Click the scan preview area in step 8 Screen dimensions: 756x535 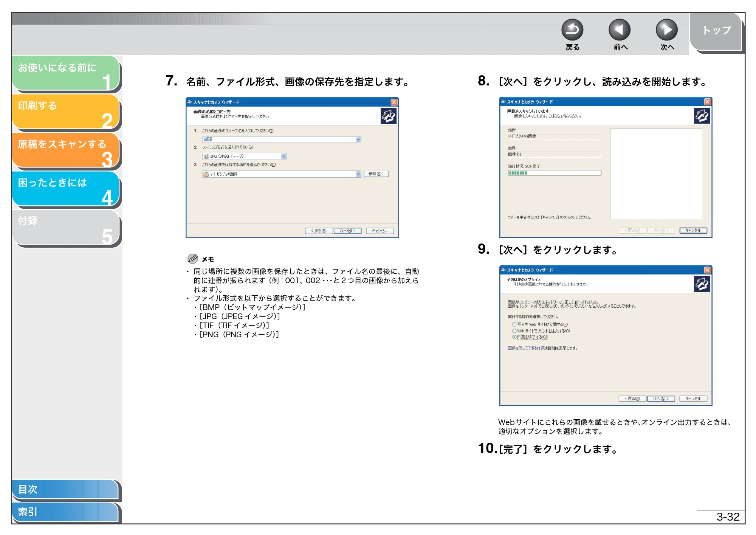coord(656,174)
